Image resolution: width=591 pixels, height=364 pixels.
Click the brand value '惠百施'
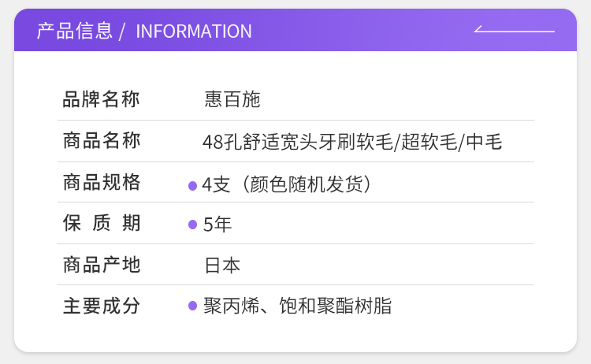pos(232,99)
